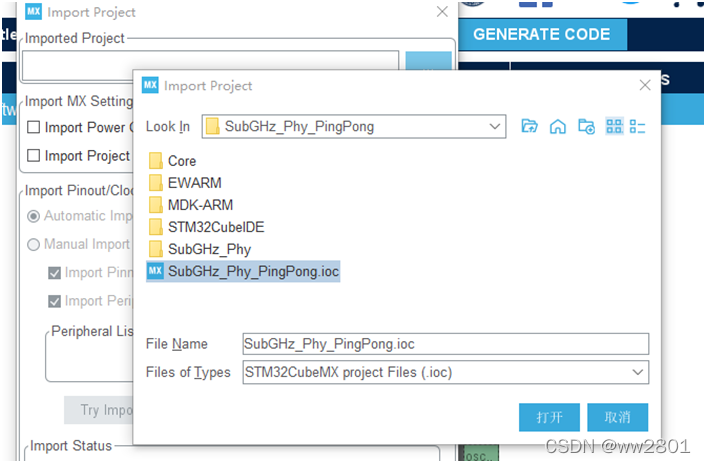Go up one folder level icon
The image size is (706, 463).
(529, 126)
